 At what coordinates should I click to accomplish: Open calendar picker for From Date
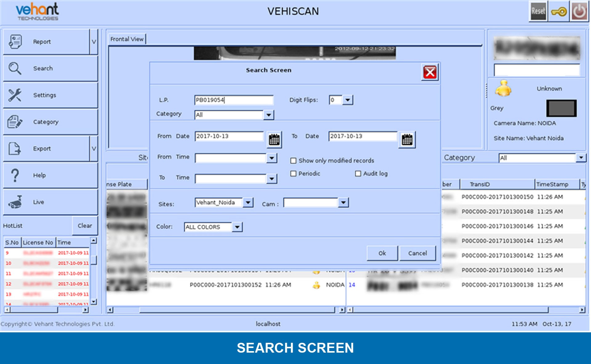[x=274, y=140]
